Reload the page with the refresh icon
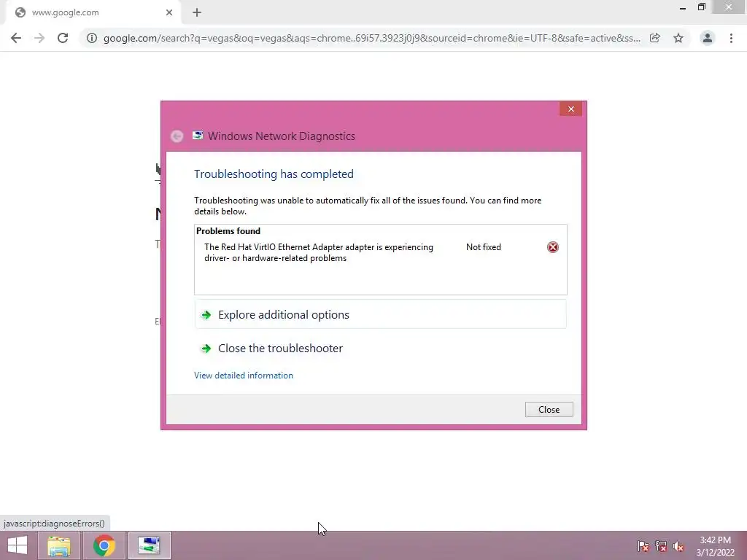 click(x=63, y=38)
